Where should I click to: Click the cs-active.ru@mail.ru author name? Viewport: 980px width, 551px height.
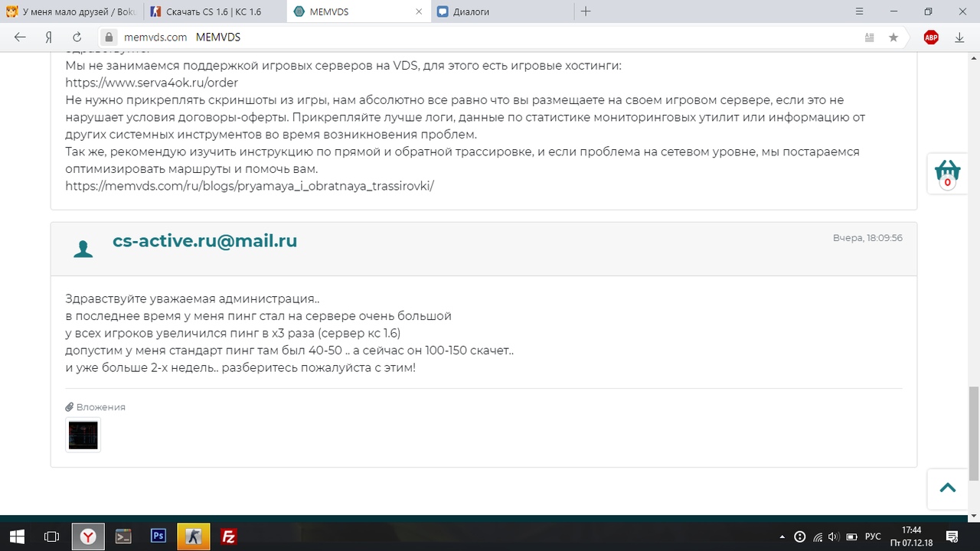(x=204, y=241)
